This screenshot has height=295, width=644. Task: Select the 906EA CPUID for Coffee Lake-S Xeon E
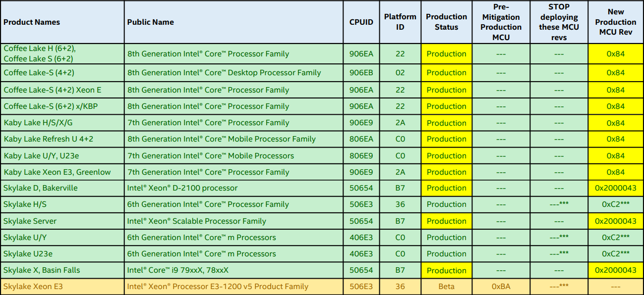click(x=361, y=90)
